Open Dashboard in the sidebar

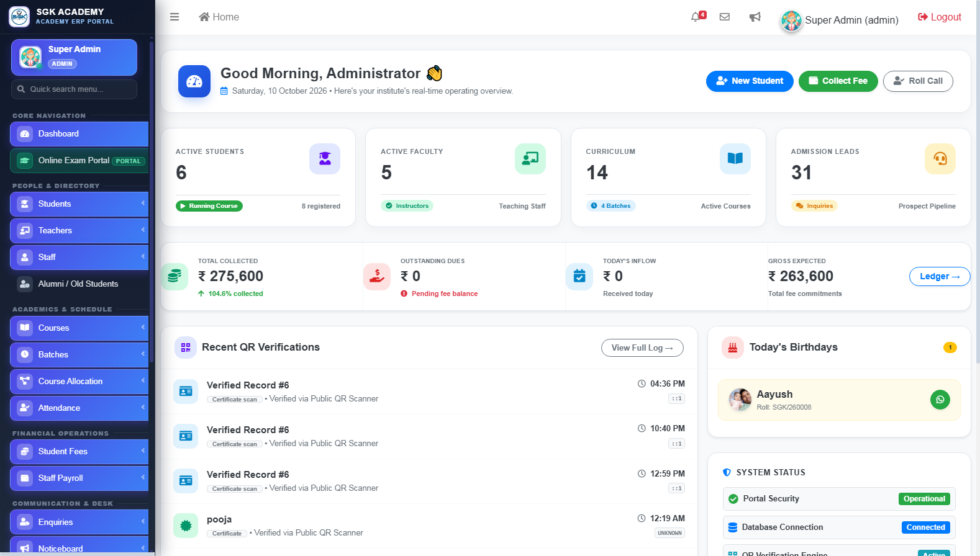pos(79,133)
